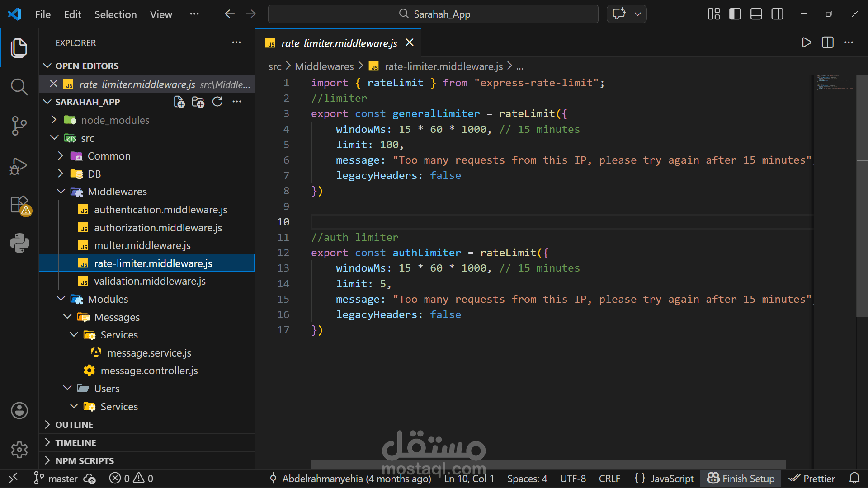Click the JavaScript language mode button
The width and height of the screenshot is (868, 488).
pos(664,479)
